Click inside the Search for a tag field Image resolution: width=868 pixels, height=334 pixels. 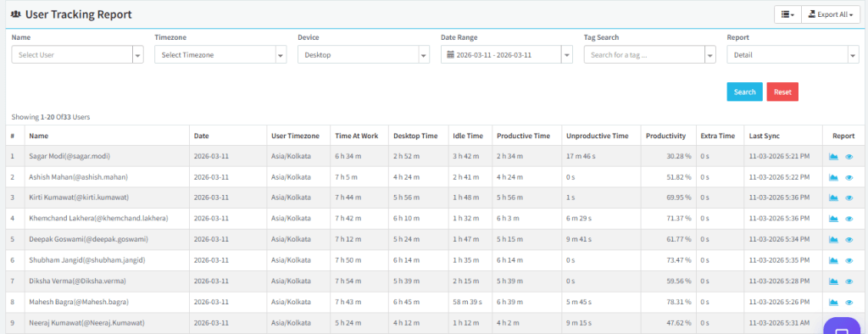point(644,55)
